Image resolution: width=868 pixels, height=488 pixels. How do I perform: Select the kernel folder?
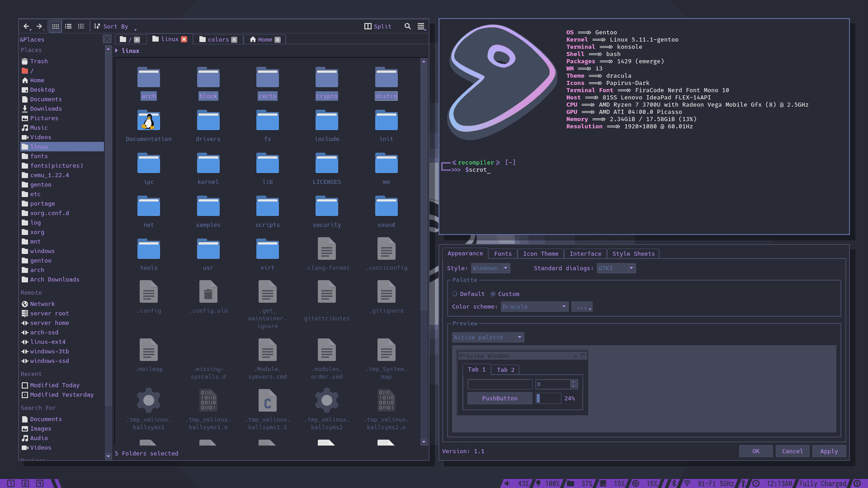[208, 168]
